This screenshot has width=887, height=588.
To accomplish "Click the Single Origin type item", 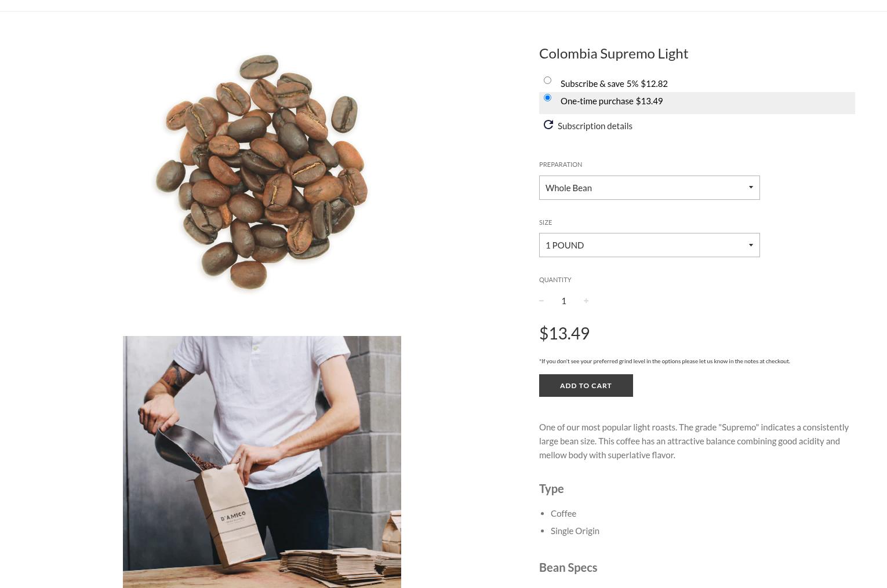I will point(575,531).
